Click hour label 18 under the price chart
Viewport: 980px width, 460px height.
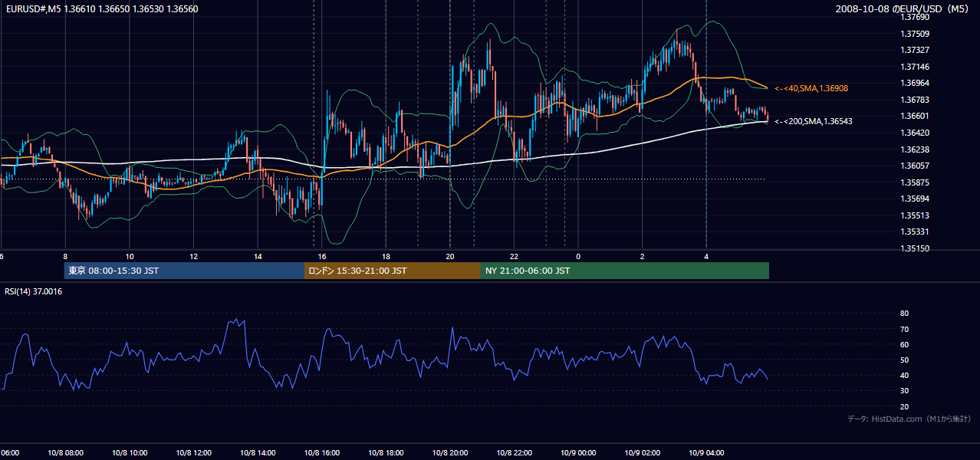(x=386, y=256)
